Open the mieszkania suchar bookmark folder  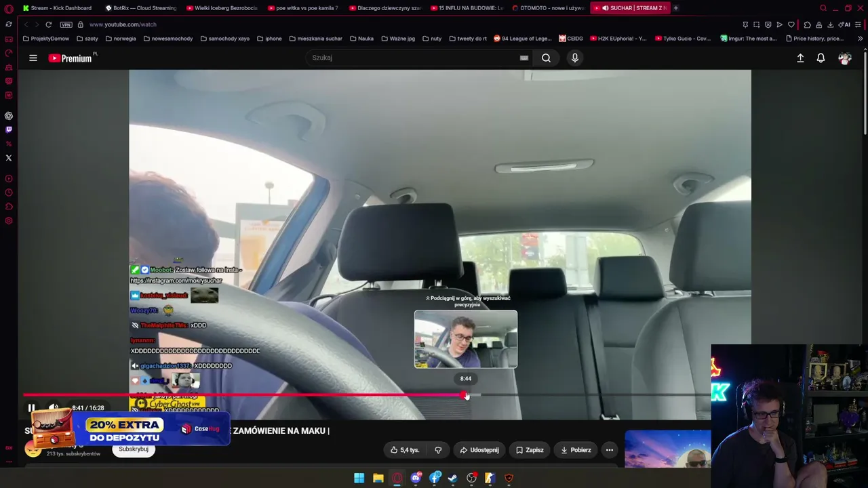click(x=315, y=39)
